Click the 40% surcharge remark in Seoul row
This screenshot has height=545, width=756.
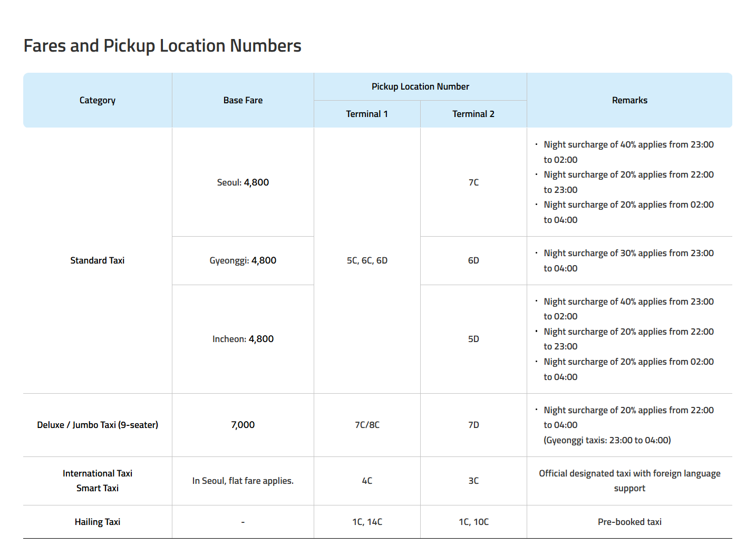click(628, 152)
